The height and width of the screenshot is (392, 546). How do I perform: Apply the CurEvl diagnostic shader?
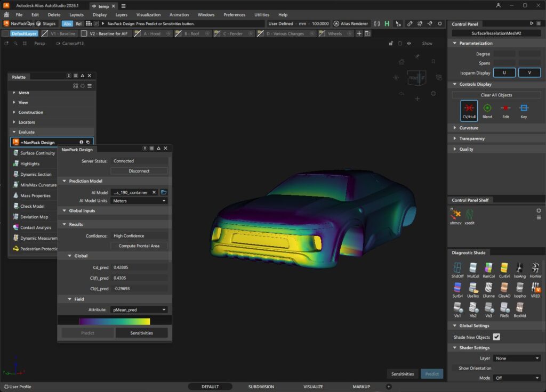[x=504, y=269]
